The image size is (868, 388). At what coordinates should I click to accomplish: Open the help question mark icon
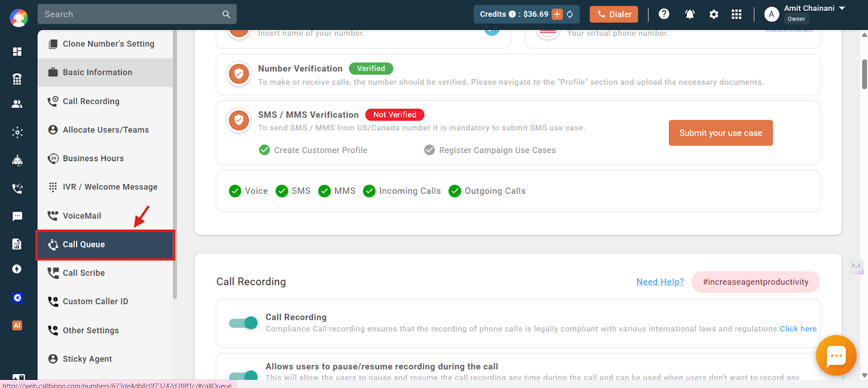(x=664, y=14)
